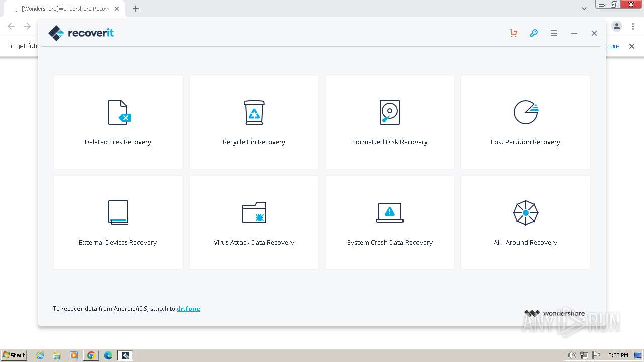Open the network icon in system tray

pyautogui.click(x=584, y=355)
